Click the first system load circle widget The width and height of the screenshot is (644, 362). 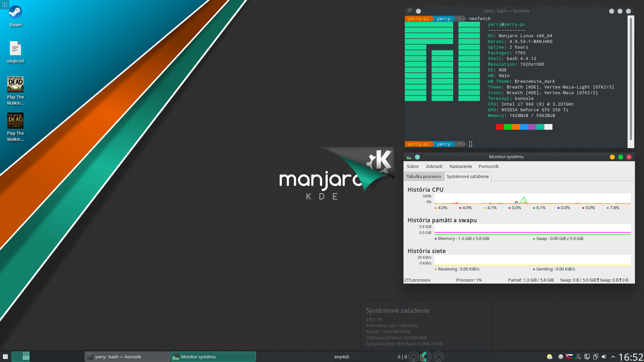(x=414, y=357)
